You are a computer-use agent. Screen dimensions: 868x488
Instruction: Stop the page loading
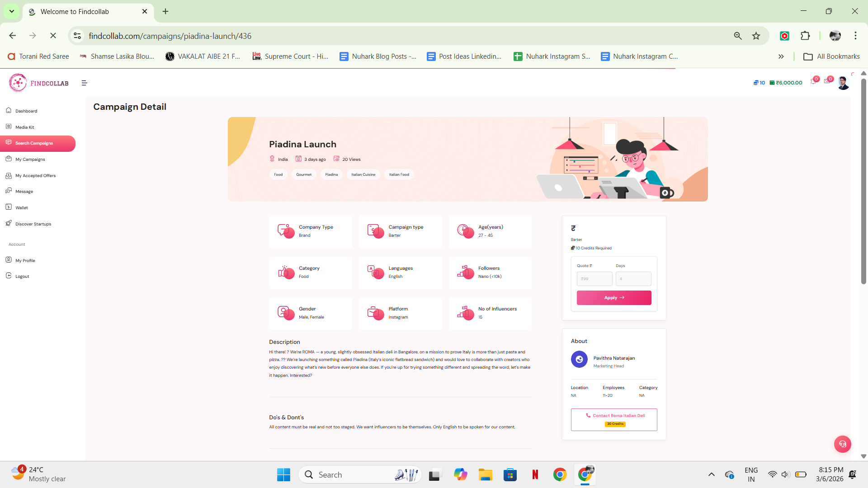[53, 36]
